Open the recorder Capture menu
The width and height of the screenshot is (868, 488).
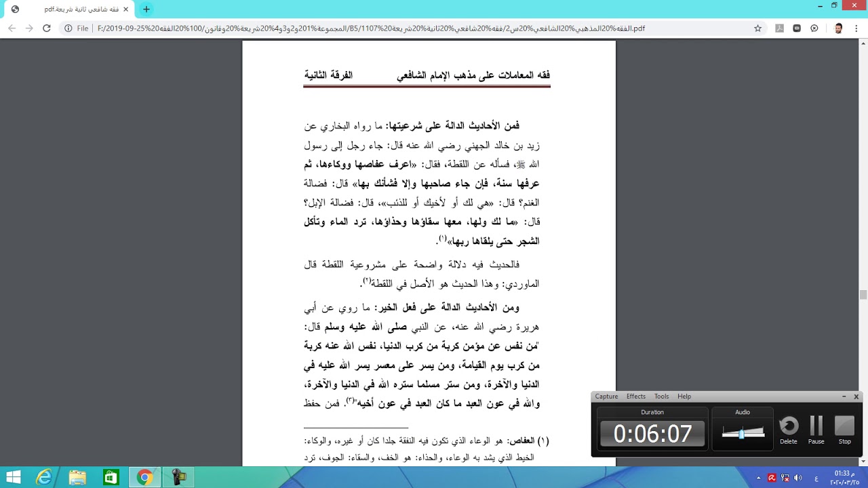[x=606, y=396]
